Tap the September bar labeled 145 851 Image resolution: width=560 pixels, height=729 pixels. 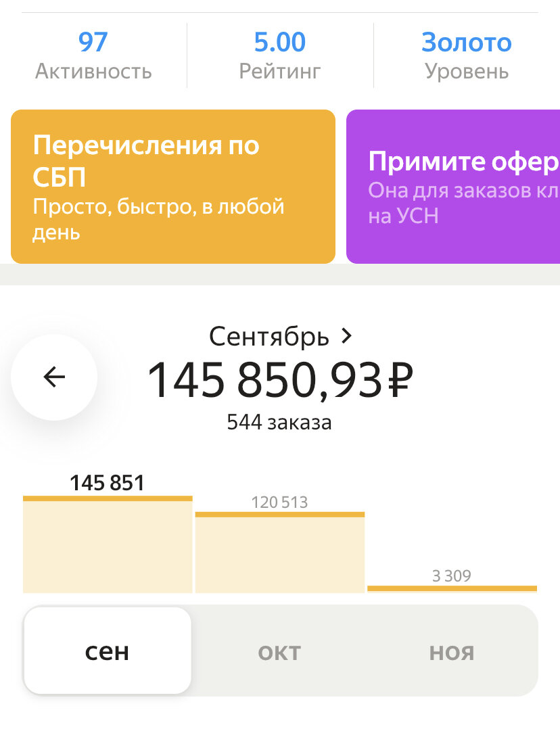[x=107, y=544]
